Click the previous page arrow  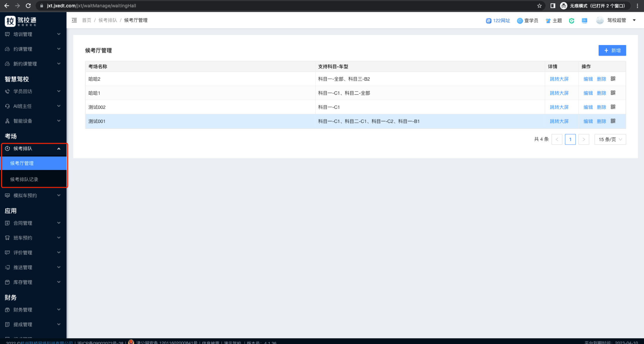pyautogui.click(x=557, y=139)
